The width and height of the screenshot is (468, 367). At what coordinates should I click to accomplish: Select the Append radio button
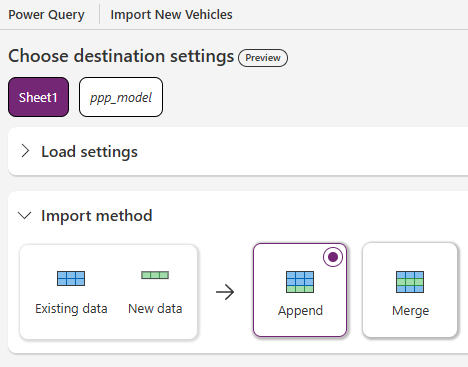point(333,257)
